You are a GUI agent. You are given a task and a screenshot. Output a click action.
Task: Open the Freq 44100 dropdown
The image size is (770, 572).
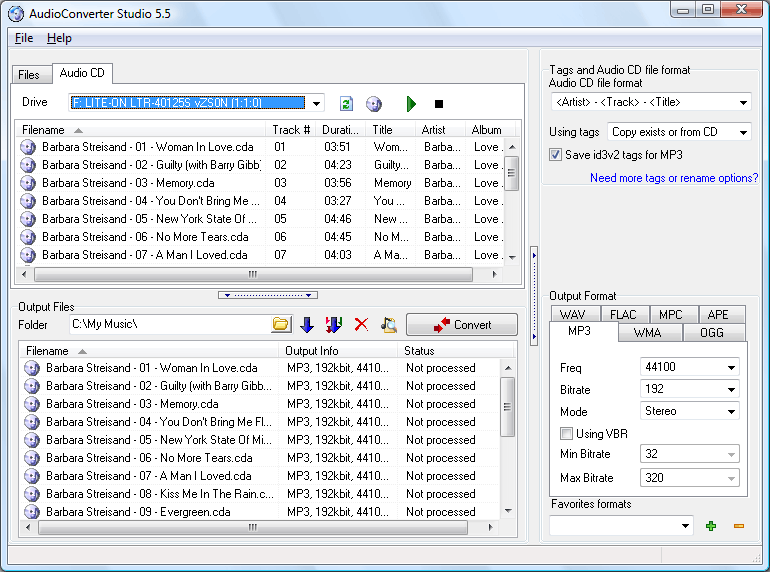731,367
